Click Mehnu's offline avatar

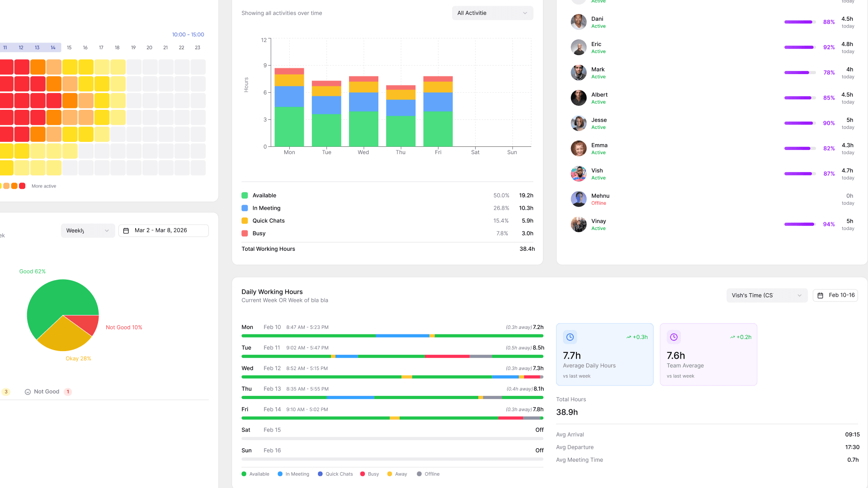pos(578,199)
